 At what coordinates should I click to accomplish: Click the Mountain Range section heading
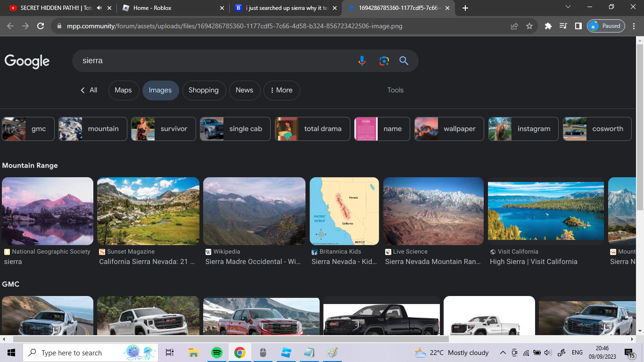30,165
